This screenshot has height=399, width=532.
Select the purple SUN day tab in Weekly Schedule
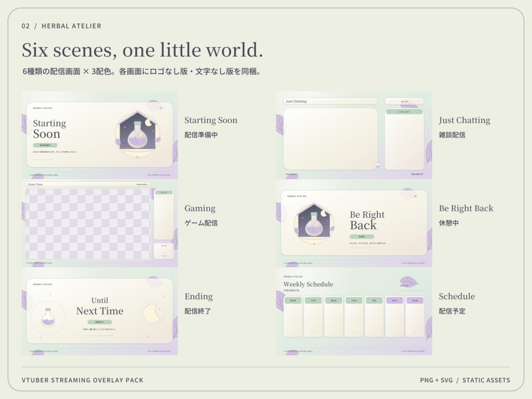click(x=415, y=300)
